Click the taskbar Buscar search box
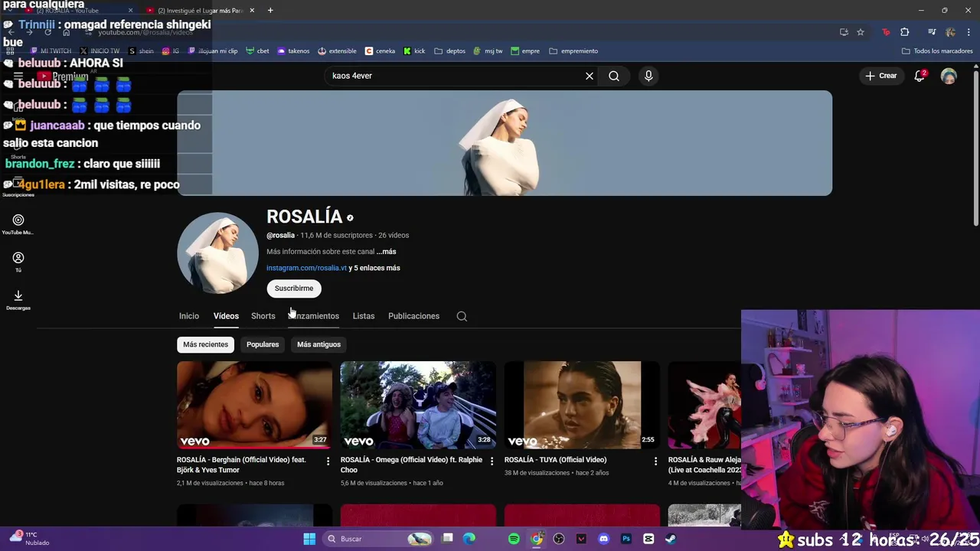980x551 pixels. click(x=377, y=539)
